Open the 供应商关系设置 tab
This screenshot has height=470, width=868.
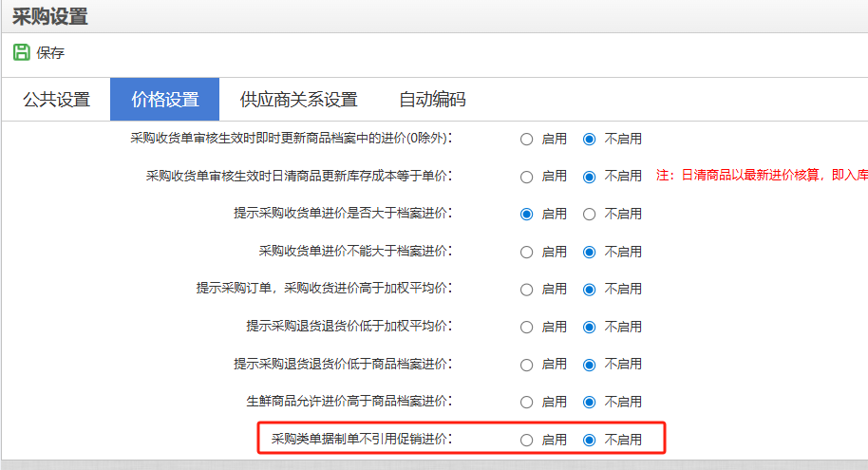(298, 100)
